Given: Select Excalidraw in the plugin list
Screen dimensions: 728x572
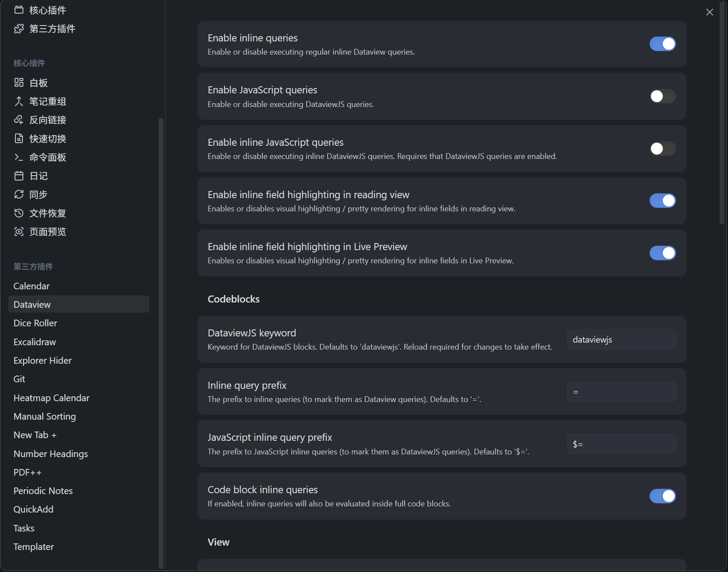Looking at the screenshot, I should click(x=35, y=342).
